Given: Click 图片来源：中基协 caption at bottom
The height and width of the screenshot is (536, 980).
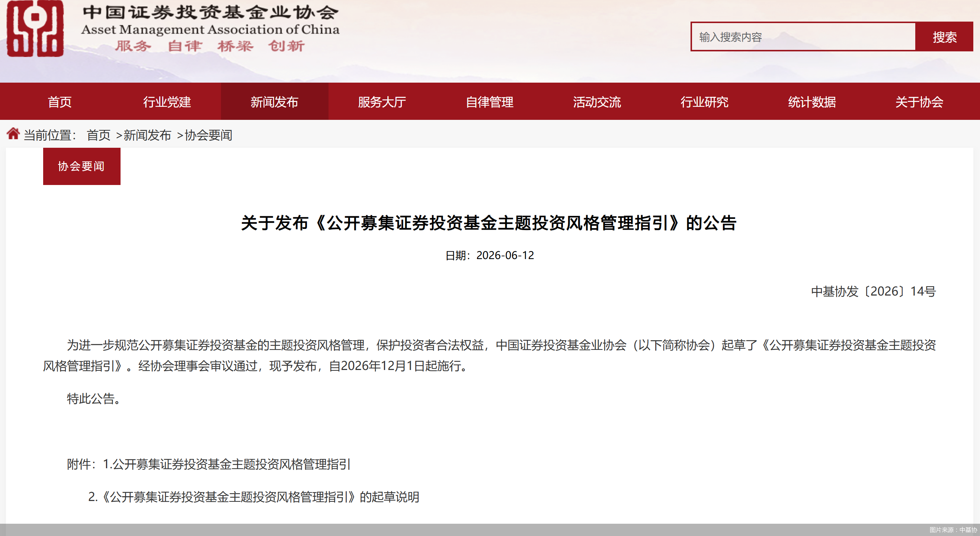Looking at the screenshot, I should pos(953,530).
